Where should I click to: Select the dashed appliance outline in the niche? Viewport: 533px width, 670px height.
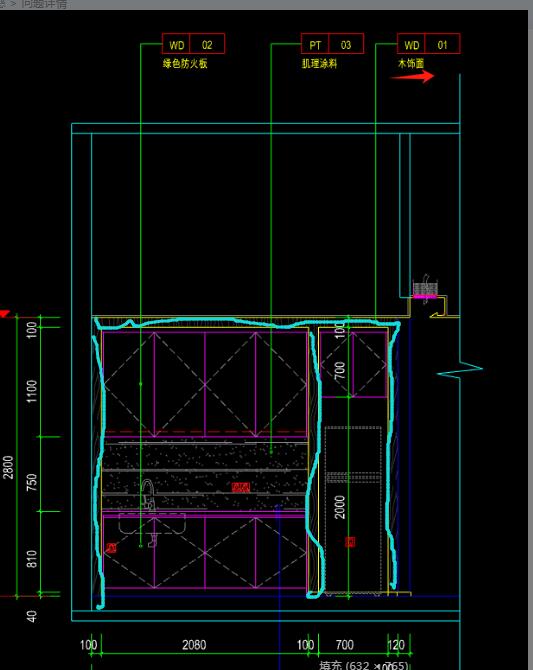(353, 509)
